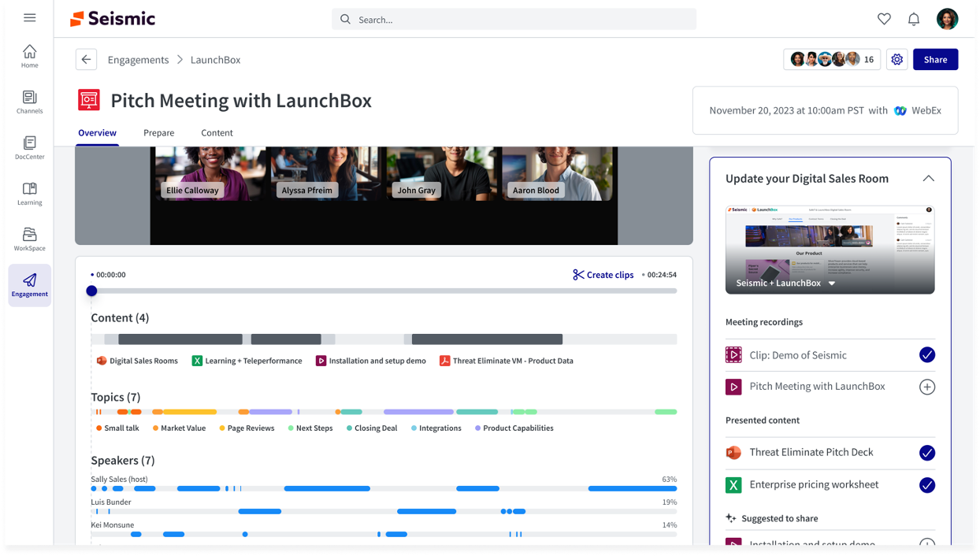Click Kei Monsune speaker name
This screenshot has width=980, height=556.
click(113, 525)
